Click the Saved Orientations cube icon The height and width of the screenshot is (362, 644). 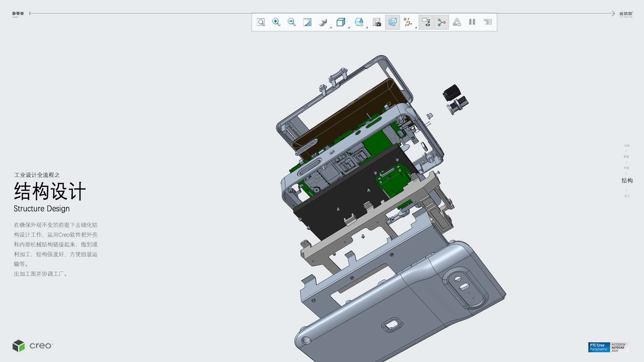340,22
